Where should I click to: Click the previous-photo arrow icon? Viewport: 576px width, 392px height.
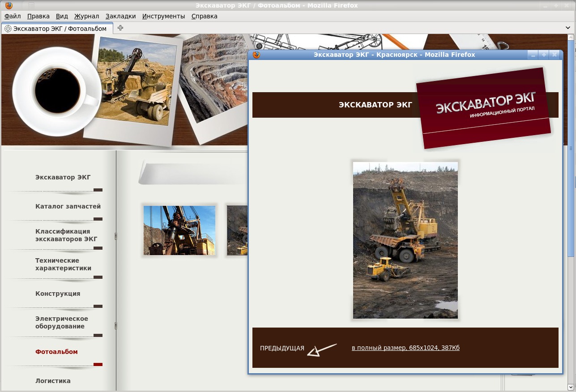point(321,349)
